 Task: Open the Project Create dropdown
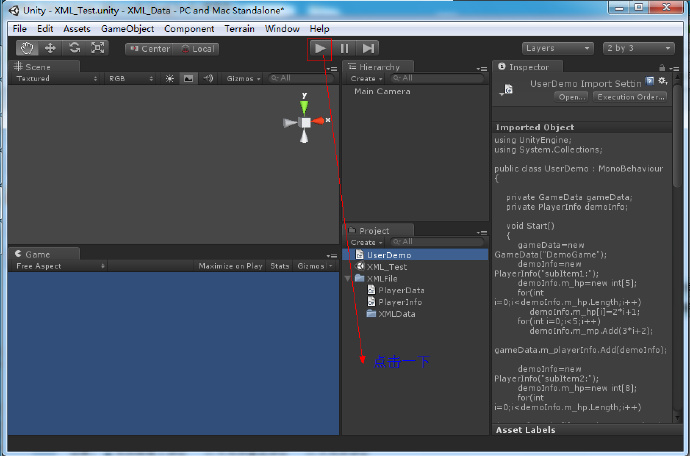(366, 242)
